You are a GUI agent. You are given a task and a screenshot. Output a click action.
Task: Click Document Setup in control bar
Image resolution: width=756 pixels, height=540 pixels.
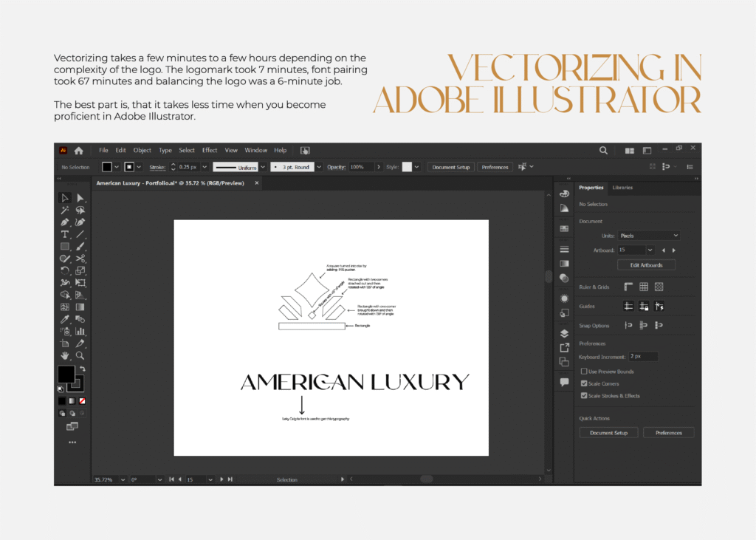(x=451, y=167)
